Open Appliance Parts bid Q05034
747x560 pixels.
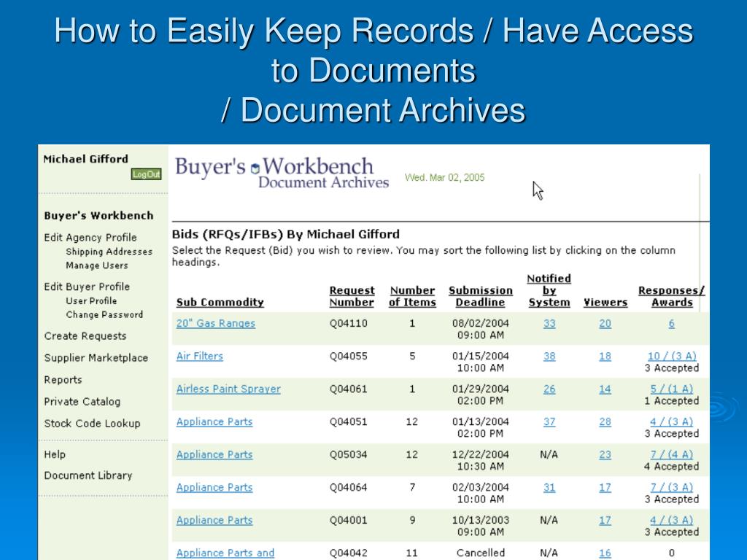pos(214,455)
